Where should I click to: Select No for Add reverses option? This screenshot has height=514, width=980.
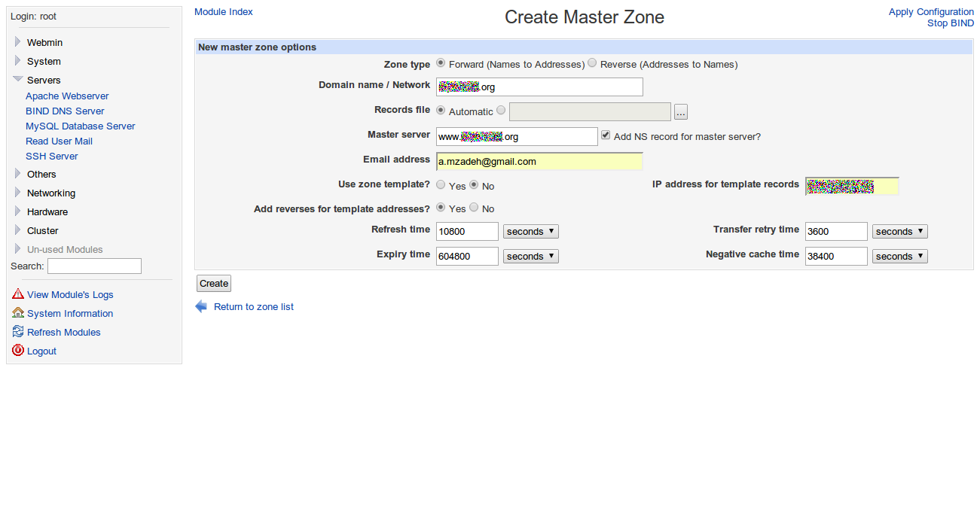pos(474,208)
